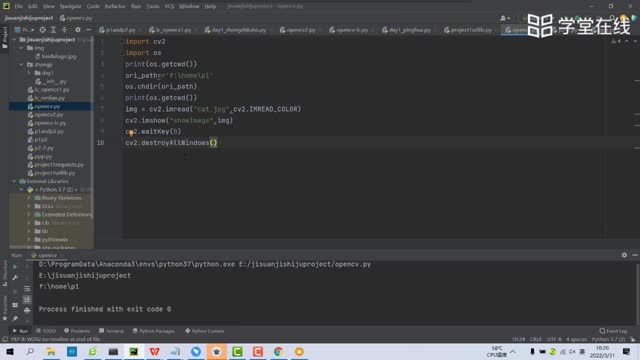Open the Tools menu

click(x=153, y=7)
